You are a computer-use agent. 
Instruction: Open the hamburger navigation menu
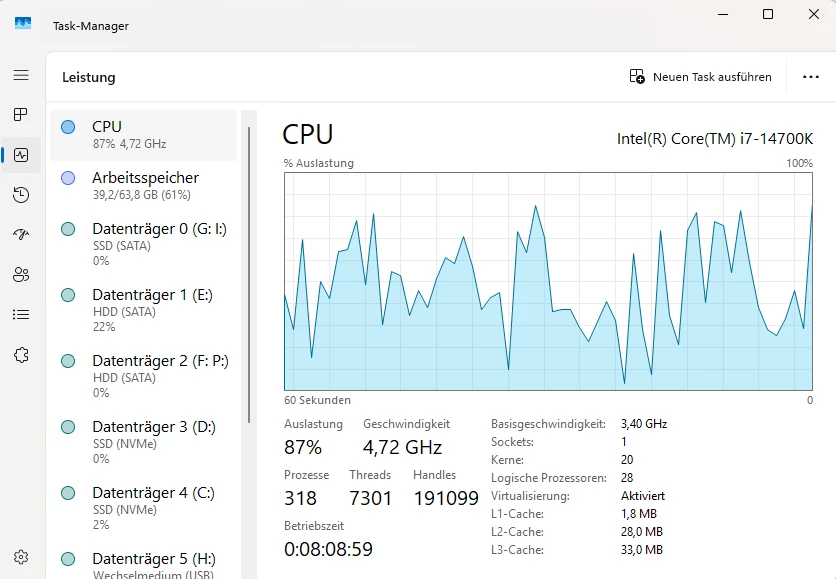(21, 75)
